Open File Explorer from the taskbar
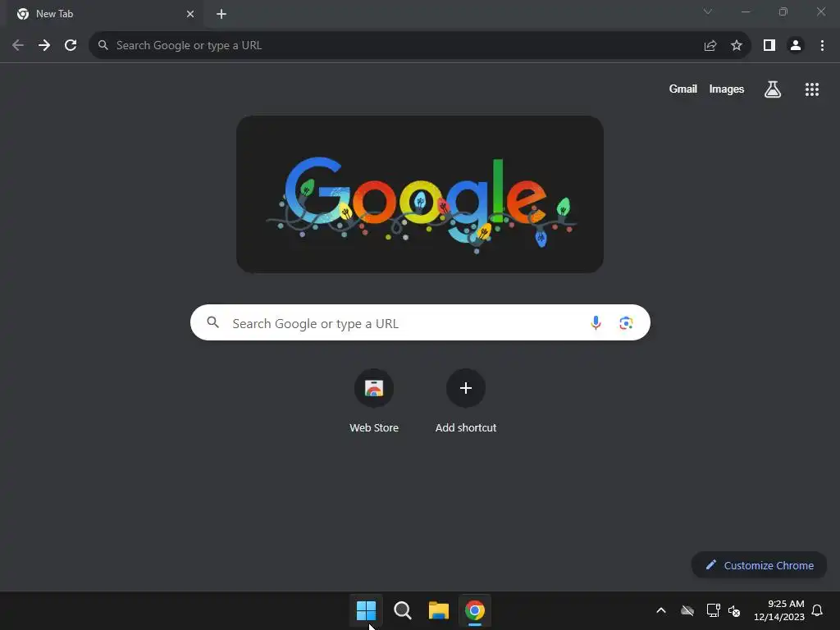 pos(439,610)
